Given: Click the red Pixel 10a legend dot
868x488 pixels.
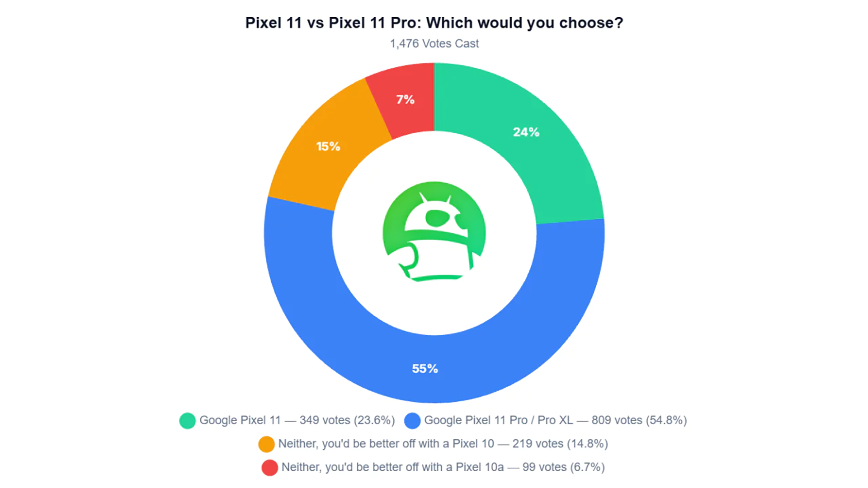Looking at the screenshot, I should [x=269, y=468].
